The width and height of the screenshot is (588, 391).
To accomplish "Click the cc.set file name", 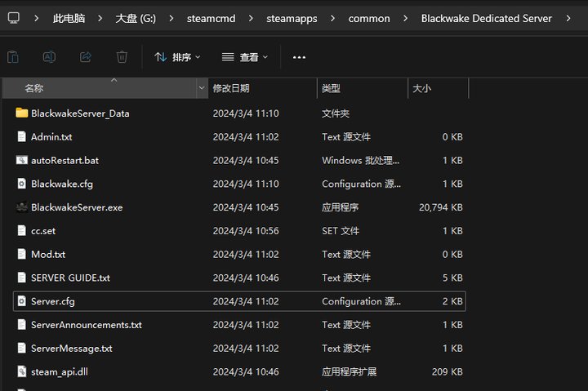I will click(x=43, y=231).
